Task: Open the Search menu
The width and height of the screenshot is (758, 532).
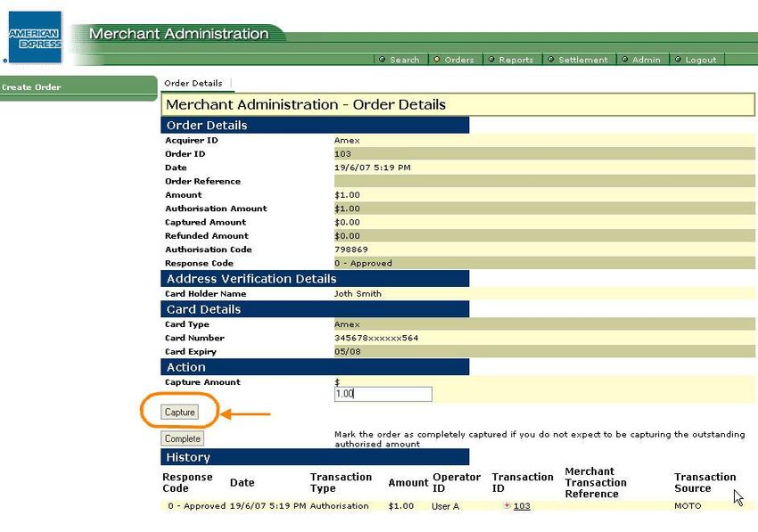Action: coord(400,60)
